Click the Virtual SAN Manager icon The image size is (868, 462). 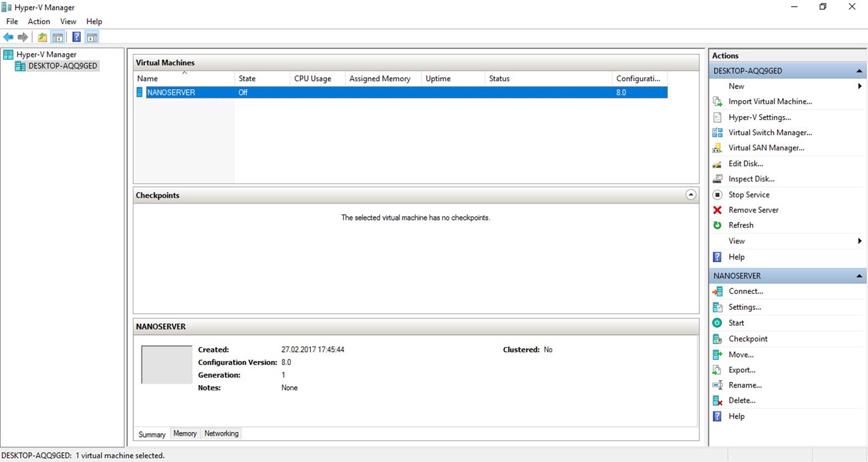718,148
